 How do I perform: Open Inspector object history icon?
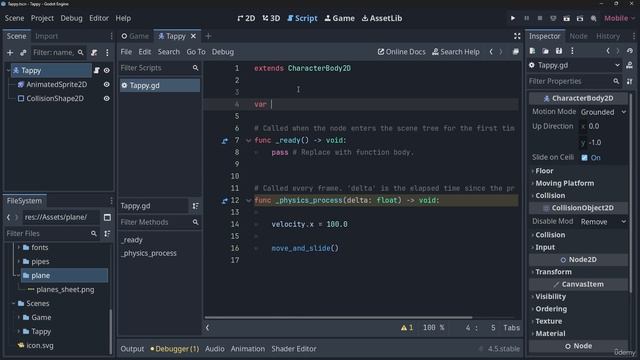[x=630, y=51]
